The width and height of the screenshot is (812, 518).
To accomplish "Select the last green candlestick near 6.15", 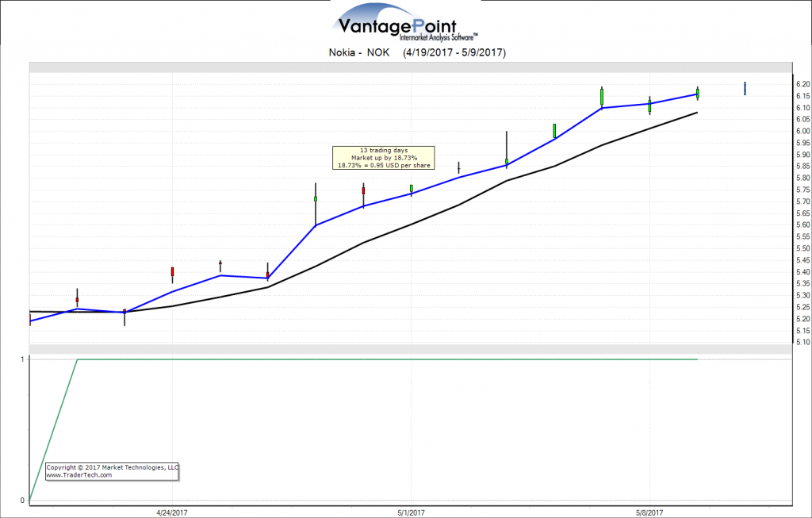I will point(698,94).
